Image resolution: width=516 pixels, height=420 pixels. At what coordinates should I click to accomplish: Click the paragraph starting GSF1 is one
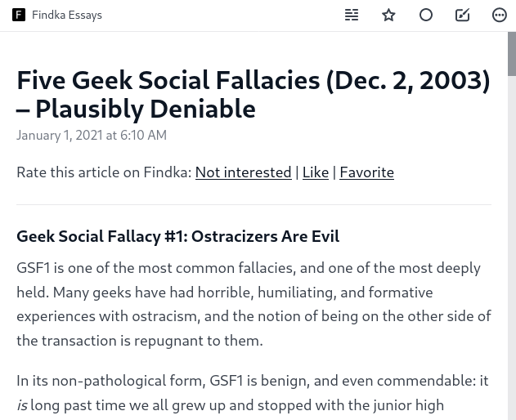tap(254, 304)
